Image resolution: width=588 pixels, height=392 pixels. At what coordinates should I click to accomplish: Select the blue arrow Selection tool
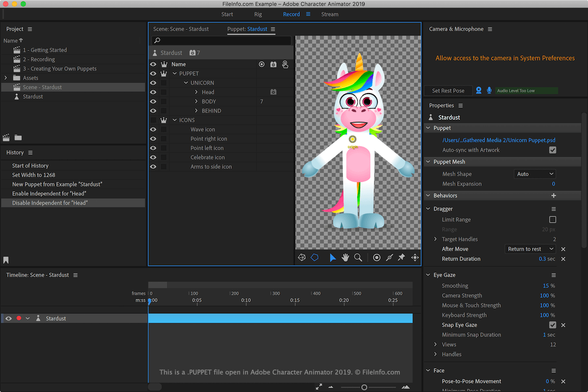click(x=333, y=257)
